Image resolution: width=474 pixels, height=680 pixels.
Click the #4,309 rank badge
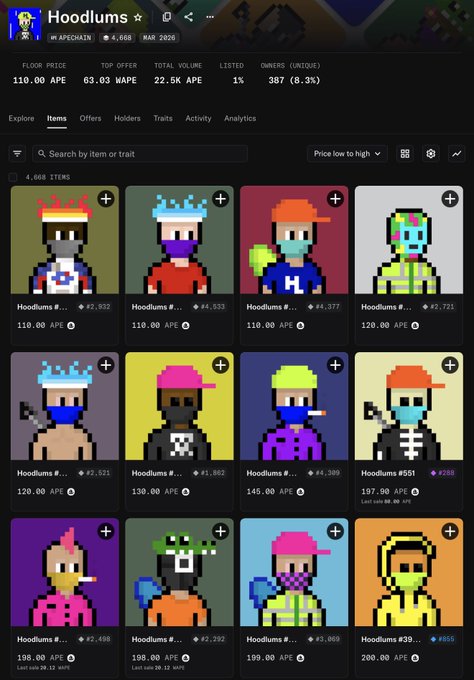point(324,473)
